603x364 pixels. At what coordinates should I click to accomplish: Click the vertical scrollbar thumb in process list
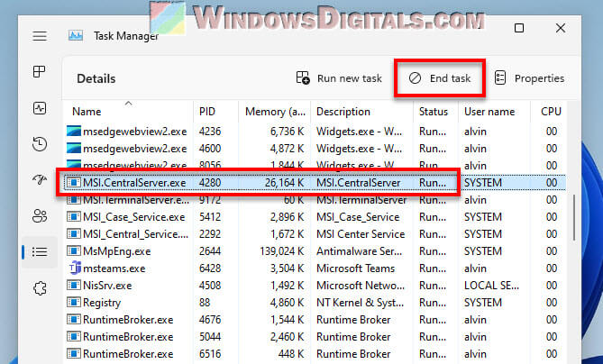pyautogui.click(x=574, y=217)
